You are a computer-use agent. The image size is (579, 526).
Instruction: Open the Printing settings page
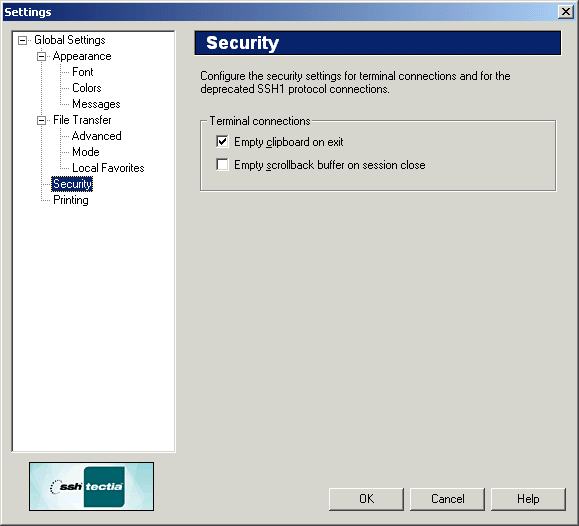coord(71,200)
